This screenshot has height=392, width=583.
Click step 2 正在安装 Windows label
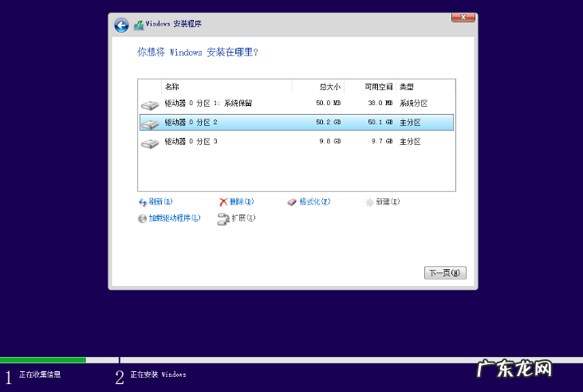click(x=158, y=374)
